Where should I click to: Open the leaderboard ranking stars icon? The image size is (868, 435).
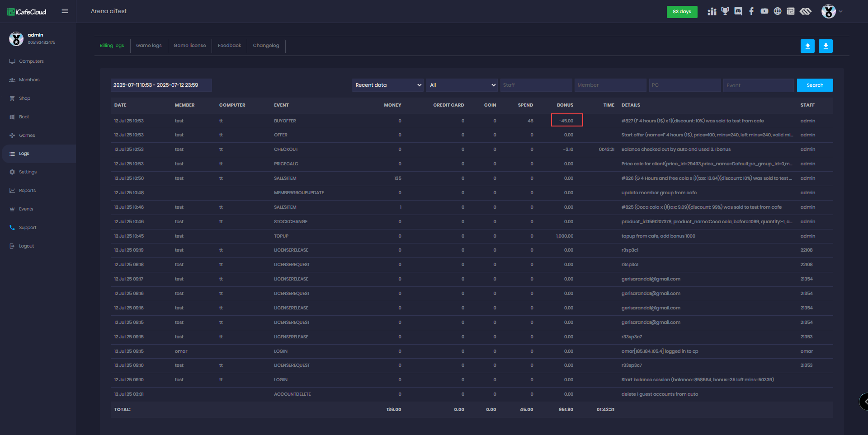[x=712, y=11]
